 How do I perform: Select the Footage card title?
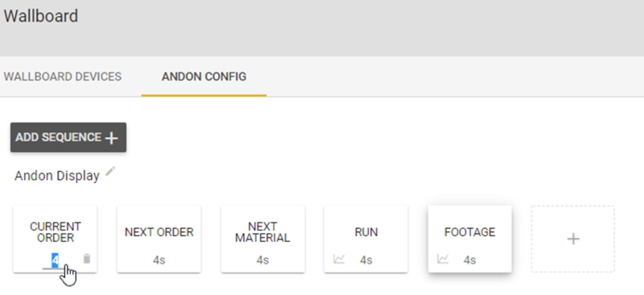coord(470,232)
